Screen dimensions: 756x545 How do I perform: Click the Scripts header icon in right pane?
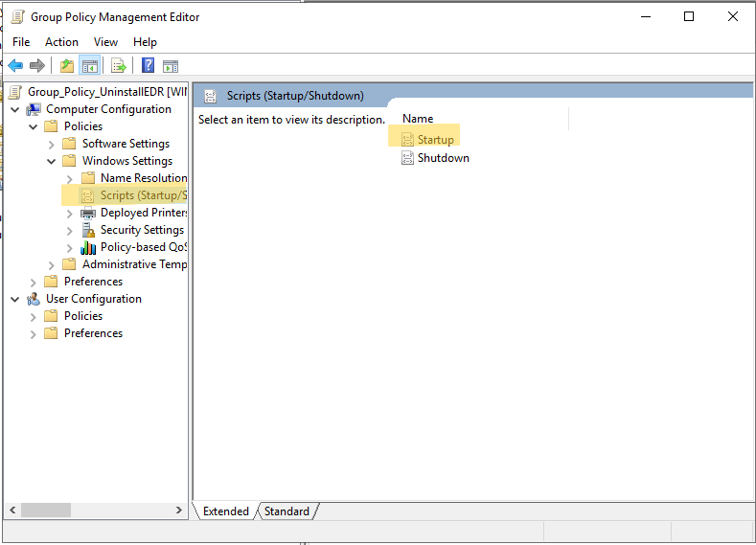click(210, 97)
